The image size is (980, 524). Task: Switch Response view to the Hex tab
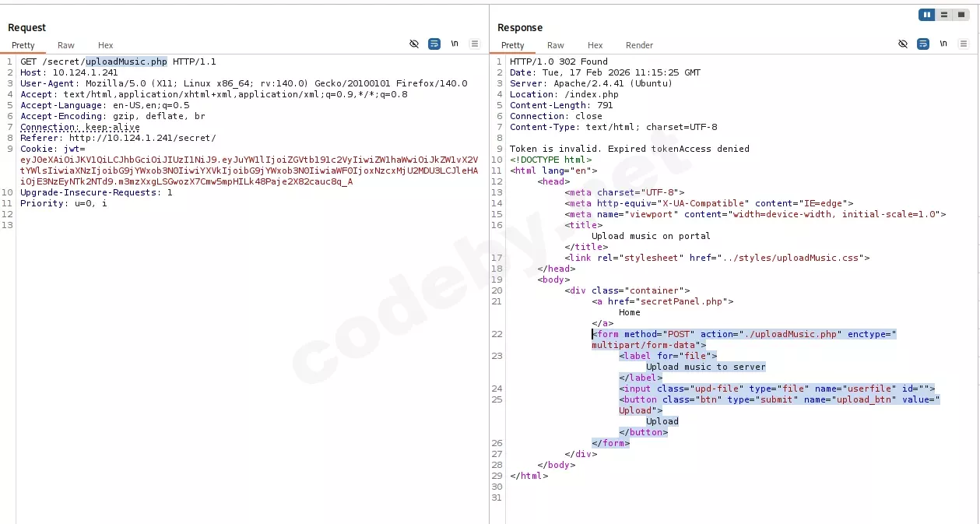point(595,45)
